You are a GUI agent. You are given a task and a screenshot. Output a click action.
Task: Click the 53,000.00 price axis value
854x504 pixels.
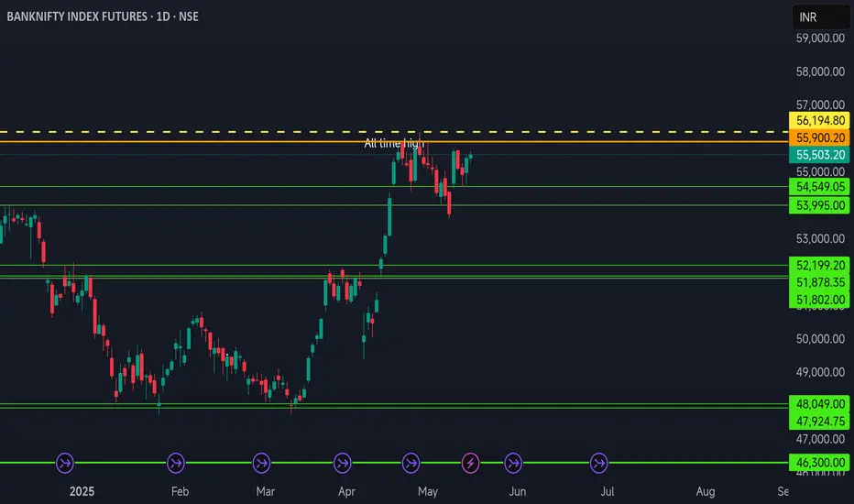820,238
